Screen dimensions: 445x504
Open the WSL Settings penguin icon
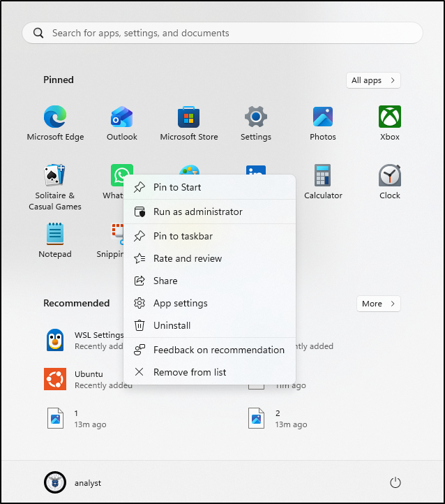click(55, 340)
